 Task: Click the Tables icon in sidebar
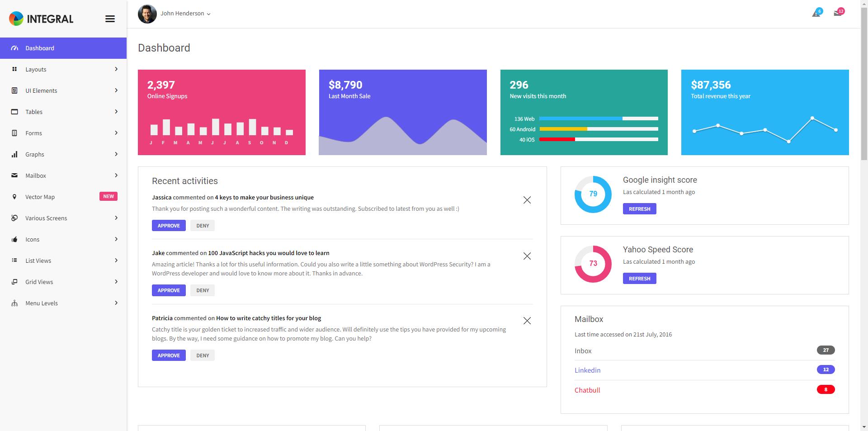tap(14, 112)
